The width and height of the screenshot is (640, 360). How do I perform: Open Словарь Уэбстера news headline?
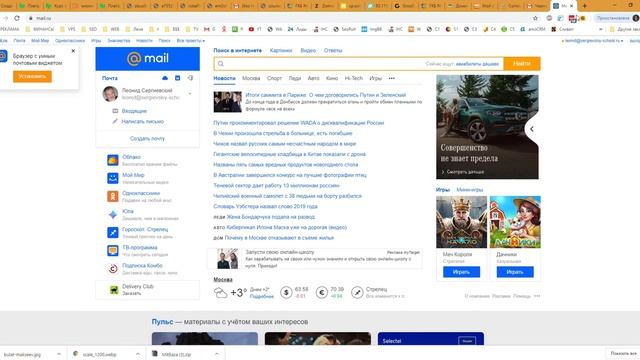point(265,206)
